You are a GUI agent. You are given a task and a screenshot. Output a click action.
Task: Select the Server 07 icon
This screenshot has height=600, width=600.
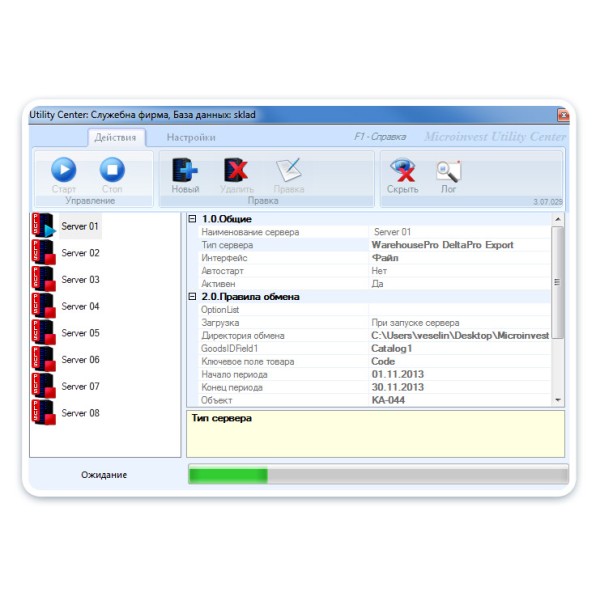(44, 386)
